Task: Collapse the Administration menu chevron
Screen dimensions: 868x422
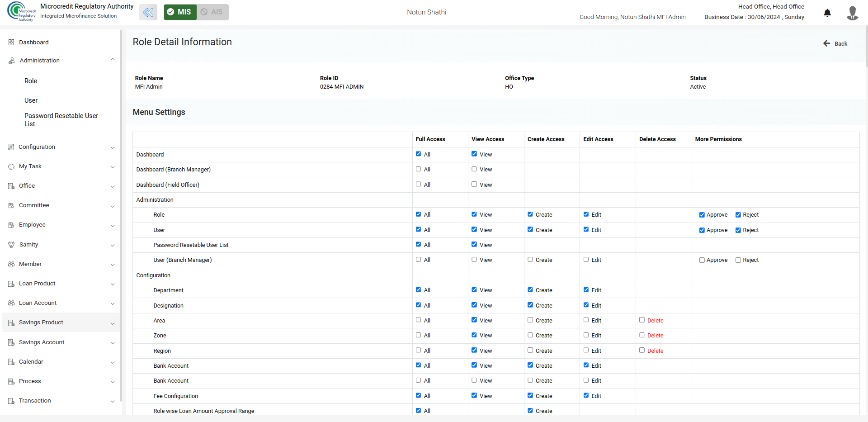Action: point(113,60)
